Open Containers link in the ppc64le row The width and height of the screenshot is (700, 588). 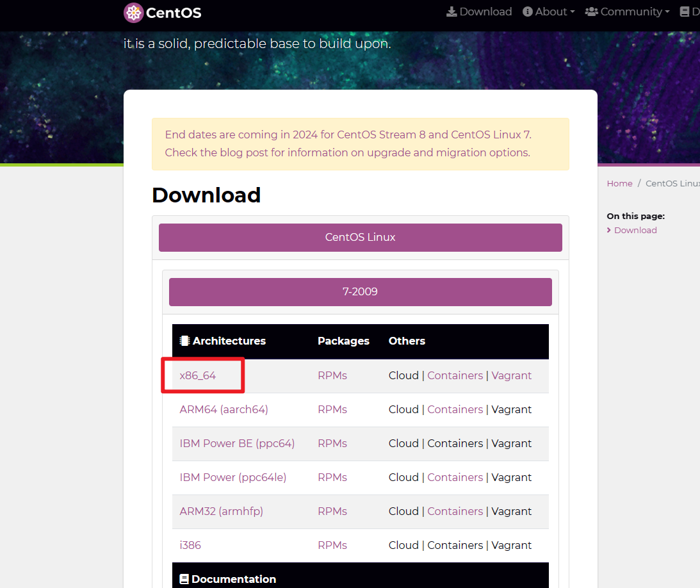click(x=455, y=477)
